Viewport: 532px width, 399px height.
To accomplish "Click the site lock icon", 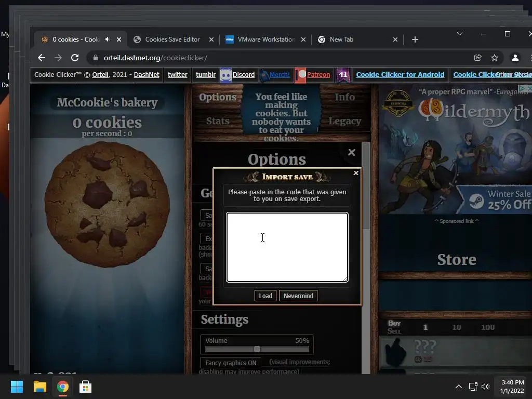I will tap(96, 58).
